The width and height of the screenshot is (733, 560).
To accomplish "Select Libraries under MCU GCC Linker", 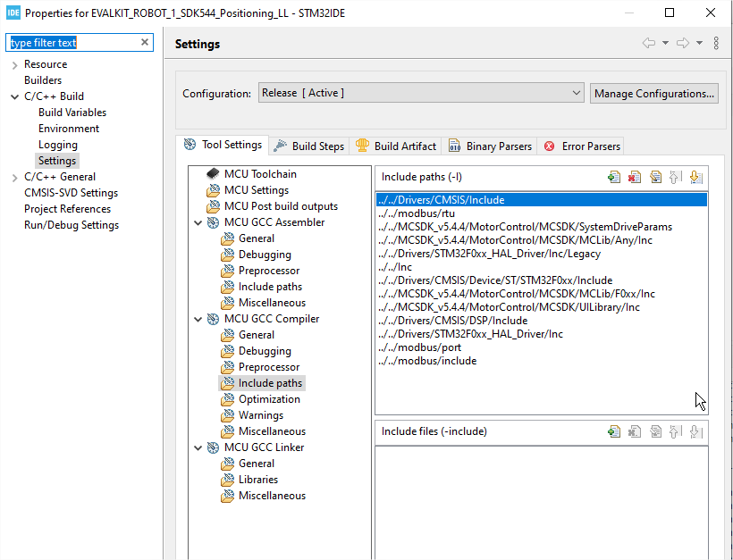I will (x=257, y=480).
